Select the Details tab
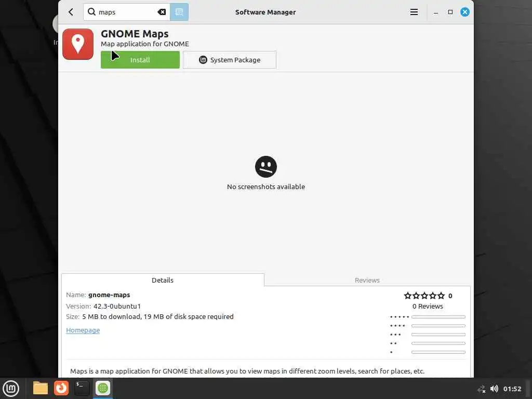532x399 pixels. 163,280
